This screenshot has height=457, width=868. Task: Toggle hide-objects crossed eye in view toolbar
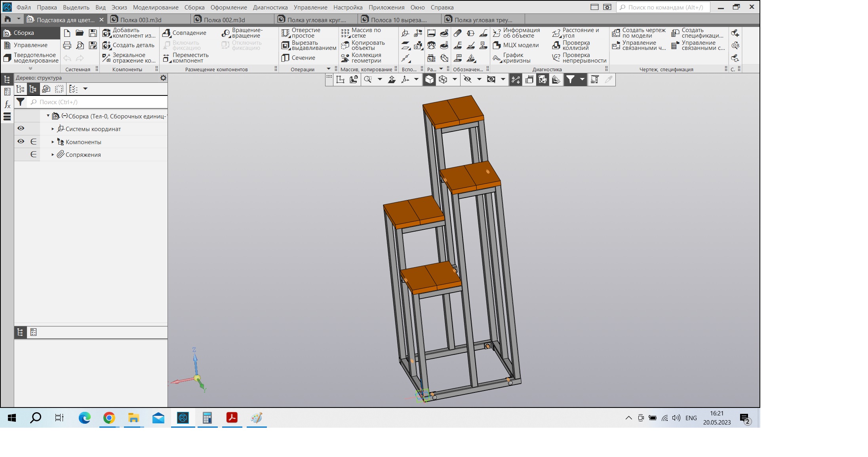coord(468,80)
